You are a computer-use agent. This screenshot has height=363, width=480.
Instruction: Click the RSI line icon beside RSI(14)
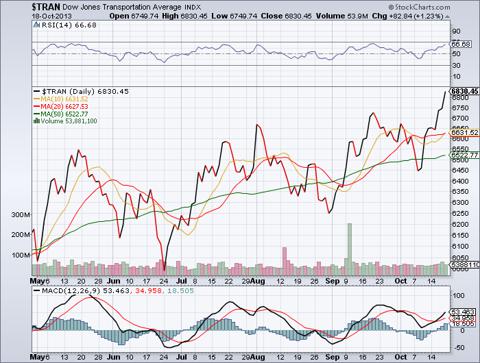pos(36,25)
